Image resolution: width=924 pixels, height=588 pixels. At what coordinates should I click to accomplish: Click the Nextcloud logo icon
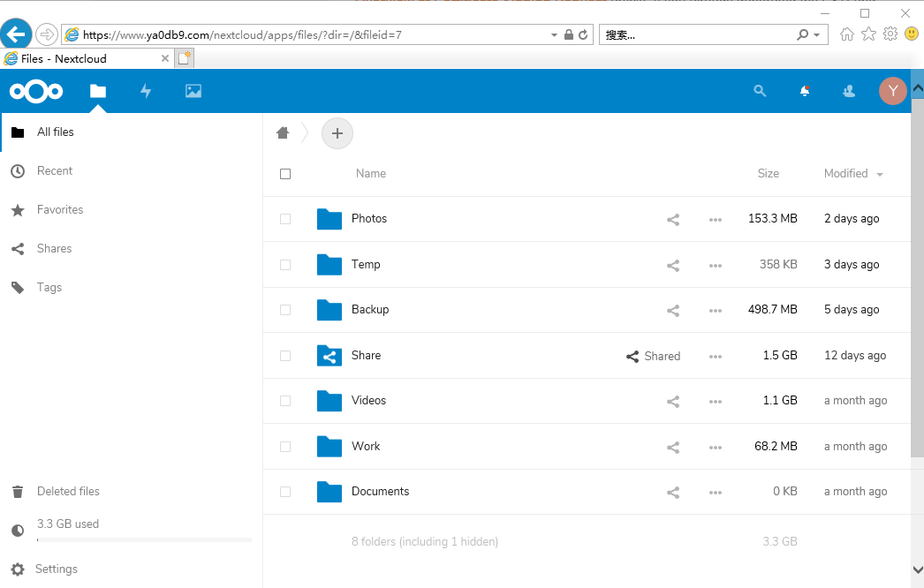pyautogui.click(x=36, y=91)
